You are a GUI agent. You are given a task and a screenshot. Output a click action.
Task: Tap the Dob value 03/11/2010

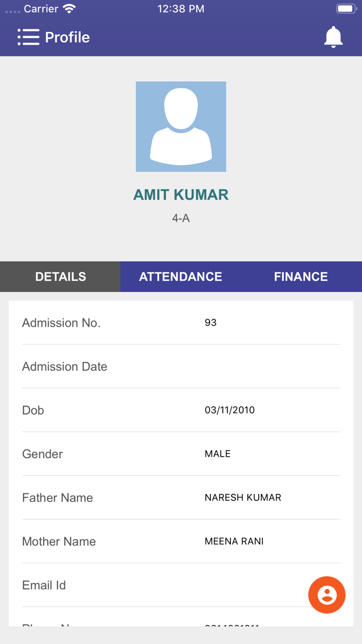(230, 410)
